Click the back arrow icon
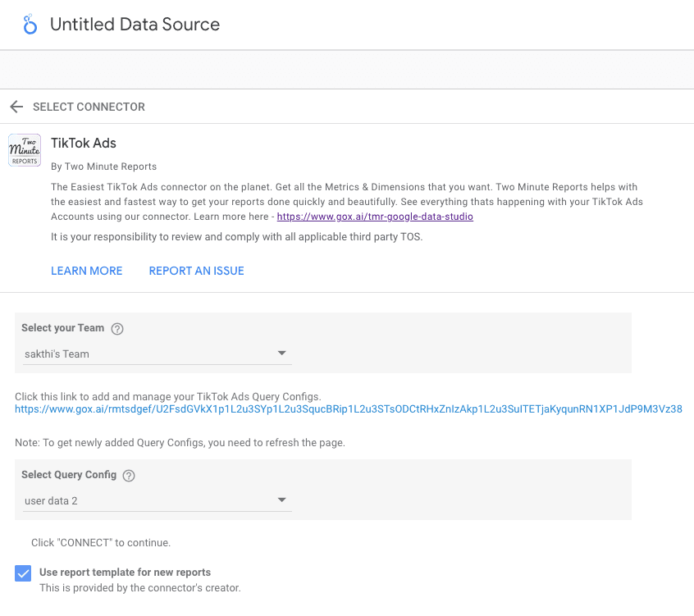The height and width of the screenshot is (616, 694). [16, 107]
